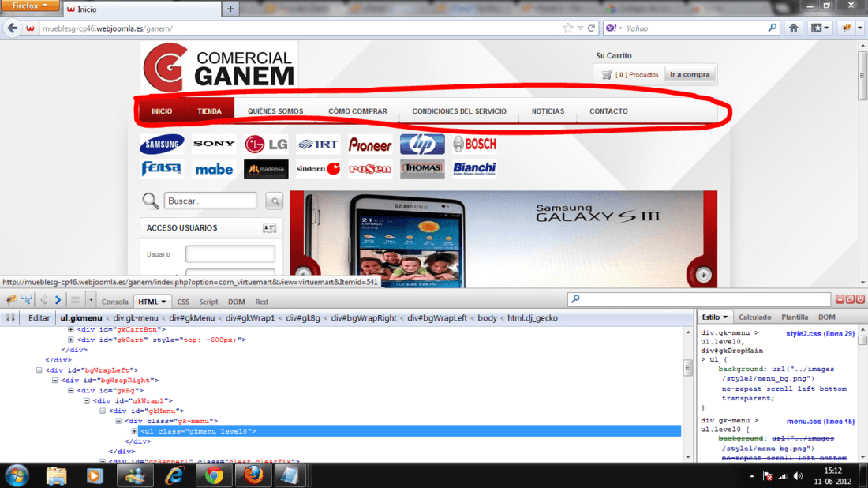Open a new tab with plus button

(x=230, y=9)
